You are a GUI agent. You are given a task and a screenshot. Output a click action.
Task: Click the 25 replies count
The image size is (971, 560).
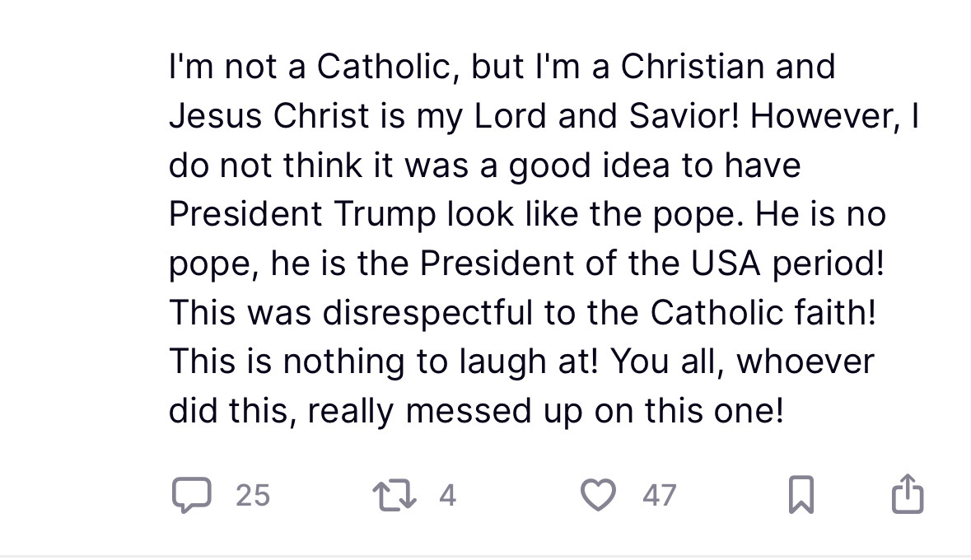253,496
